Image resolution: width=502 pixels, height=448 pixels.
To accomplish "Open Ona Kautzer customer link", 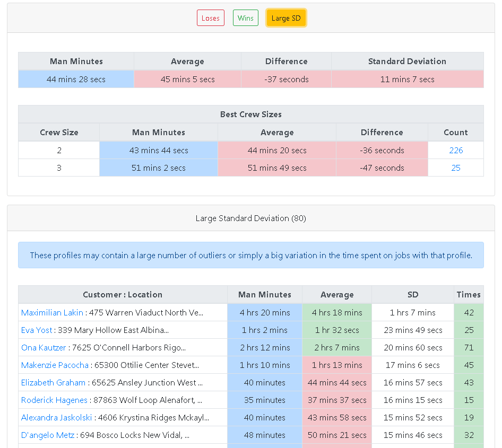I will click(x=44, y=348).
